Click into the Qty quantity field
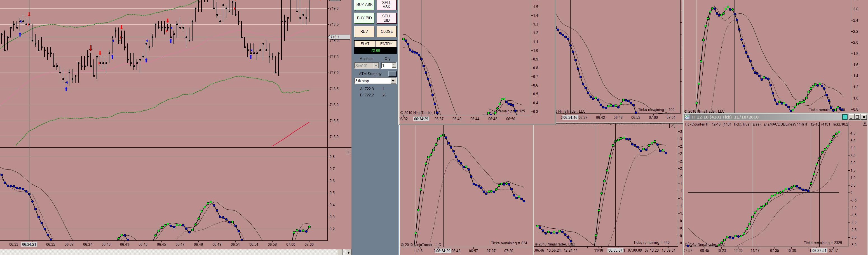This screenshot has height=255, width=868. coord(386,66)
